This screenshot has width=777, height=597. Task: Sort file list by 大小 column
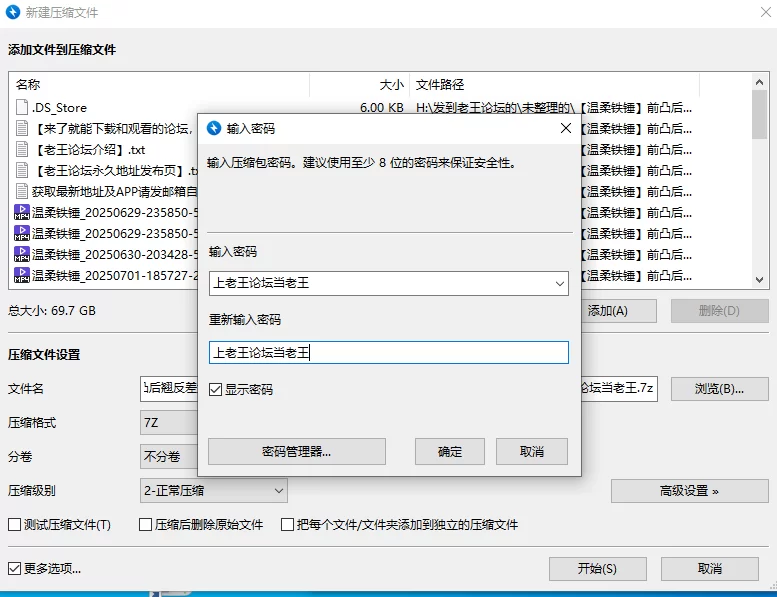coord(359,85)
